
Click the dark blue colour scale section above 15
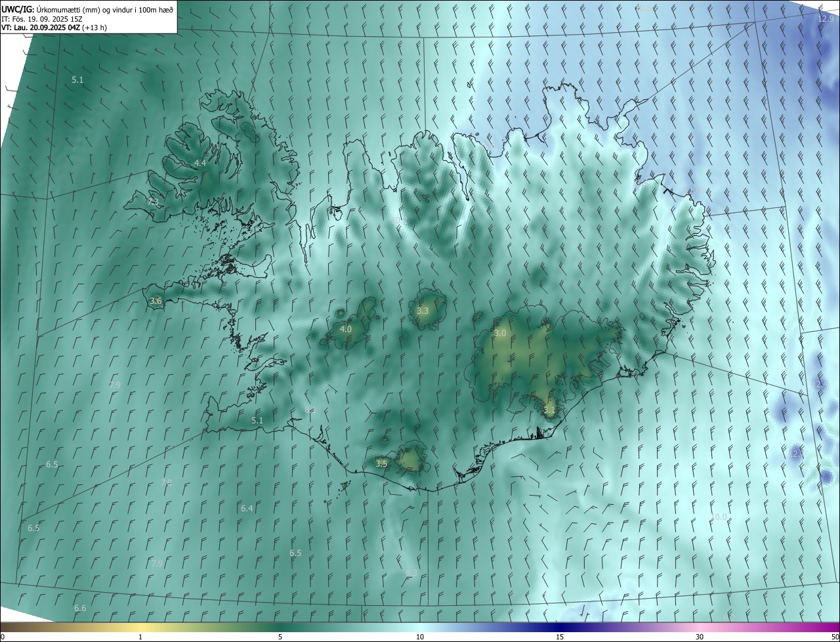pos(560,627)
